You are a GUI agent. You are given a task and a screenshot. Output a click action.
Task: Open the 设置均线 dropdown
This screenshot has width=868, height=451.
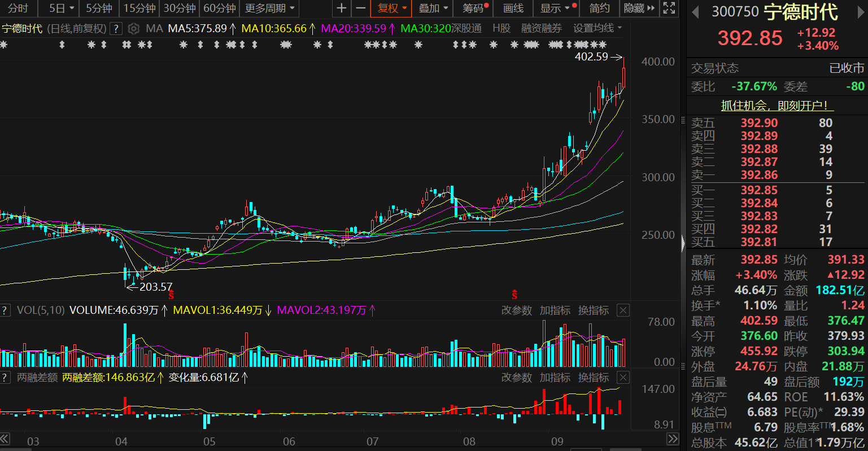[x=597, y=28]
